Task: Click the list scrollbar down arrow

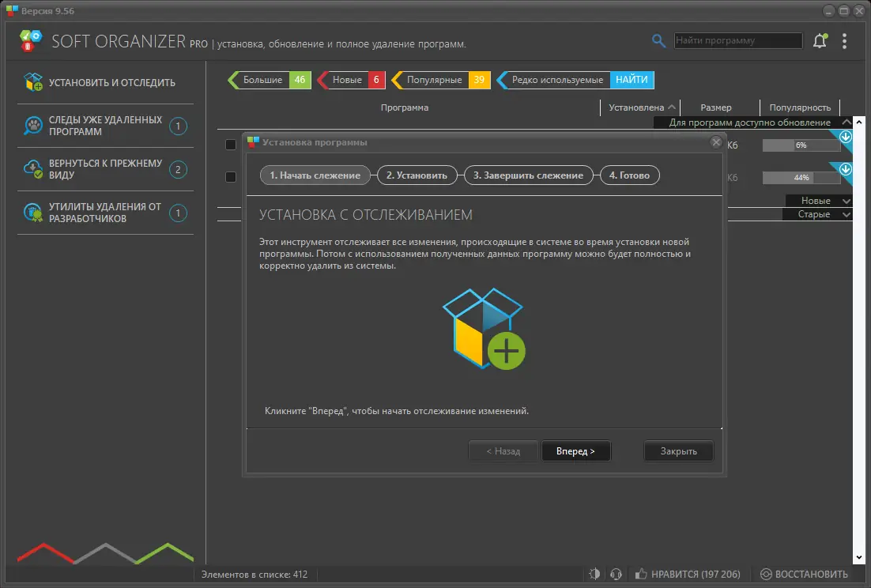Action: pos(859,557)
